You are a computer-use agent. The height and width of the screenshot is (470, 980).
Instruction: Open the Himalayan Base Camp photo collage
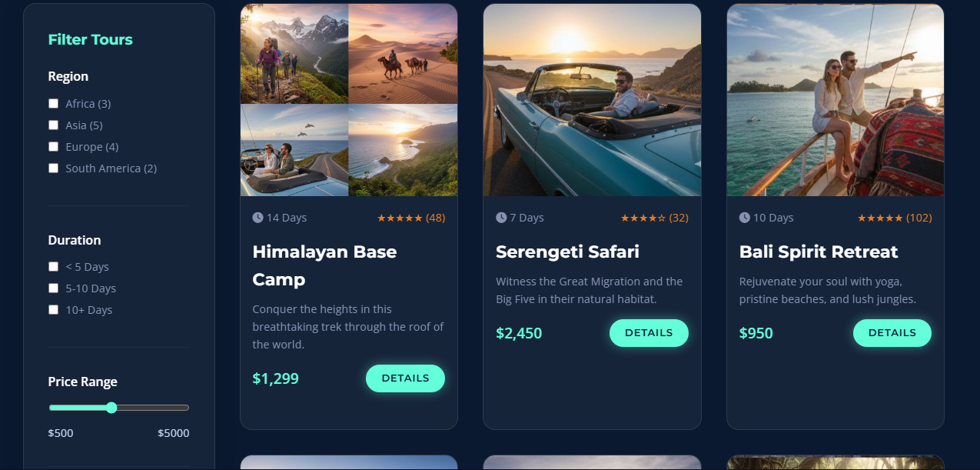(x=349, y=100)
